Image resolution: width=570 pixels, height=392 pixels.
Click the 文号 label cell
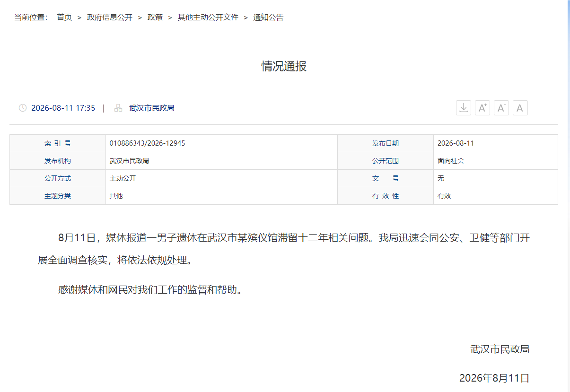coord(386,178)
